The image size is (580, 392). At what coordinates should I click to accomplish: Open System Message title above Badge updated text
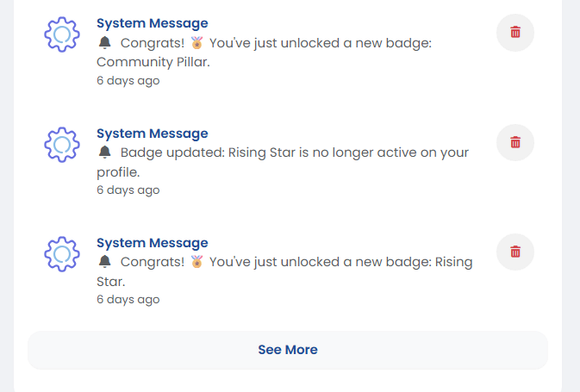point(152,134)
